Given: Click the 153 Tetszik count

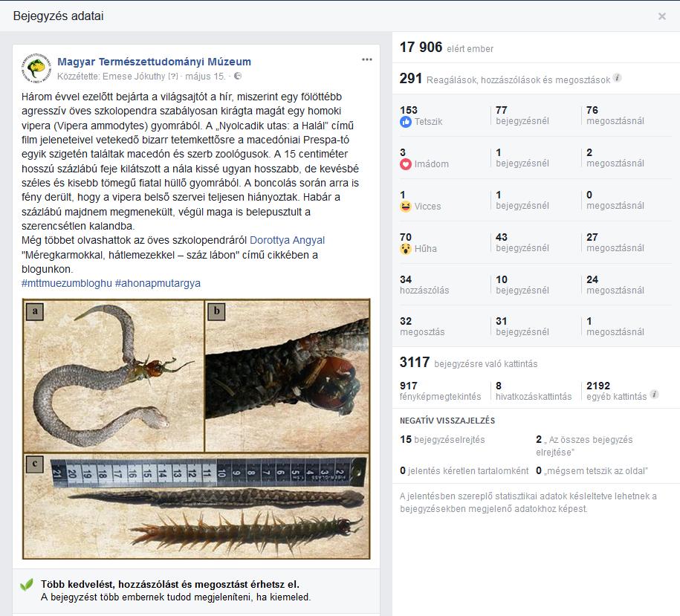Looking at the screenshot, I should 409,110.
